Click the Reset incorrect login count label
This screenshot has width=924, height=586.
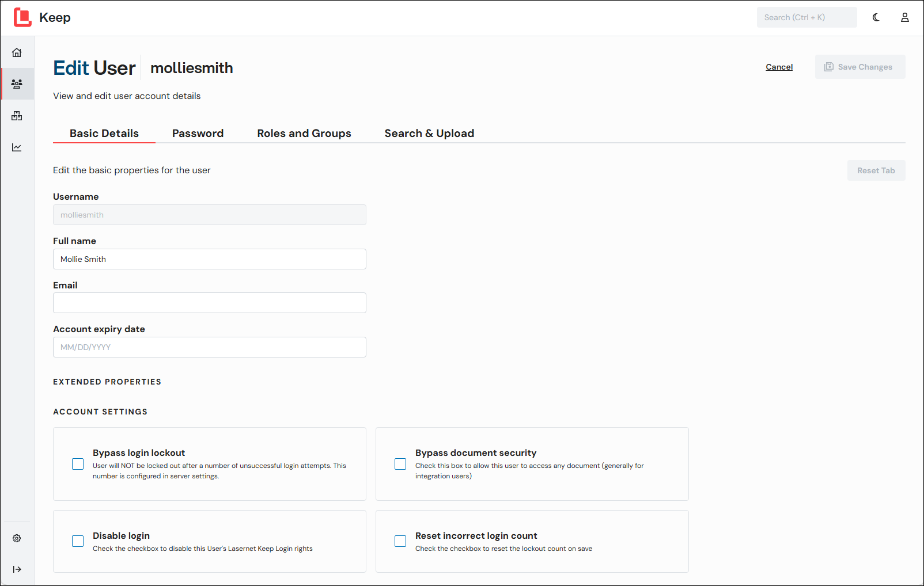point(476,536)
